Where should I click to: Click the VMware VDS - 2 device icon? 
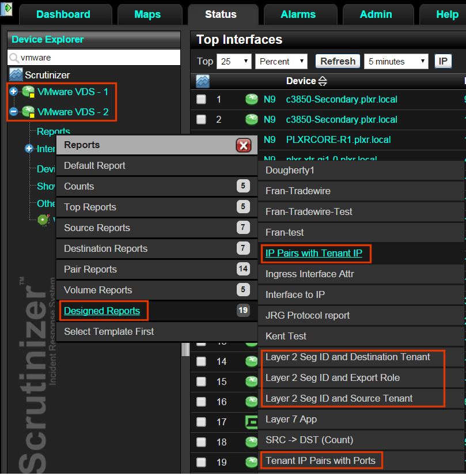point(28,112)
